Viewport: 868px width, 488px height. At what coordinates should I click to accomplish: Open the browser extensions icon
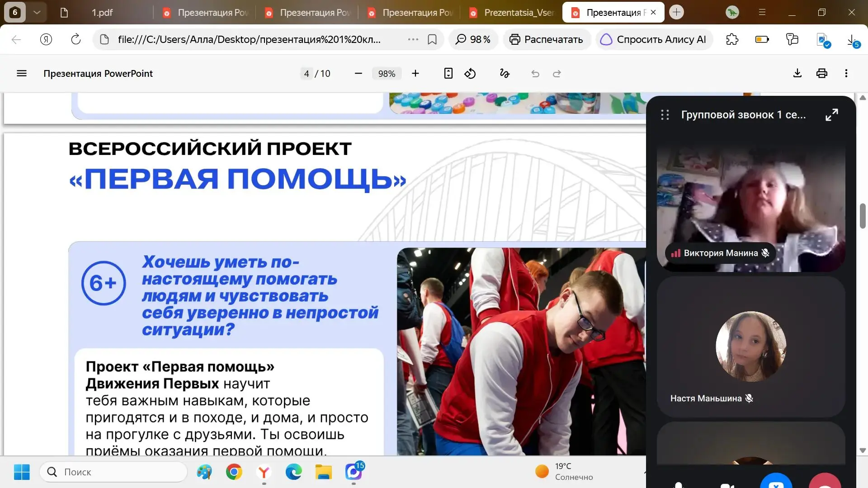(732, 40)
